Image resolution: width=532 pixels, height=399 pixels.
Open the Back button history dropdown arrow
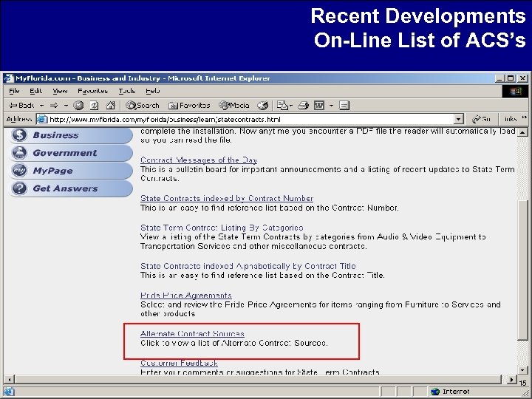(x=41, y=106)
